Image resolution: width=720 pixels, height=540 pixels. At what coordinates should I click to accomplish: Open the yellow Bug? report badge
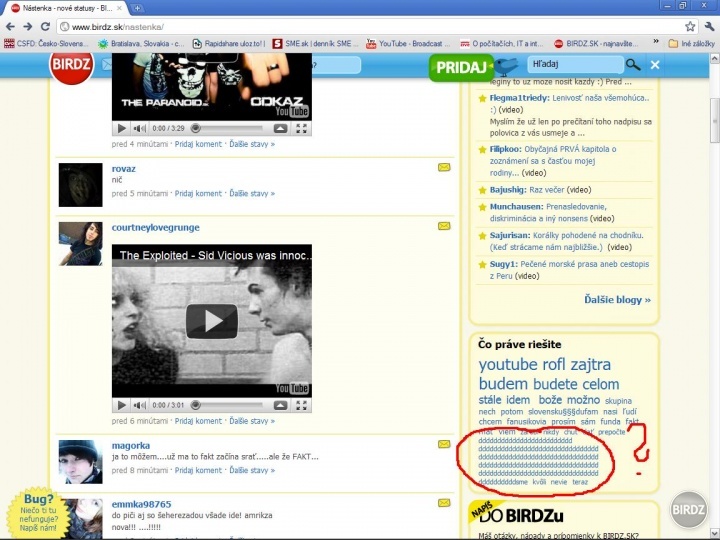[38, 513]
